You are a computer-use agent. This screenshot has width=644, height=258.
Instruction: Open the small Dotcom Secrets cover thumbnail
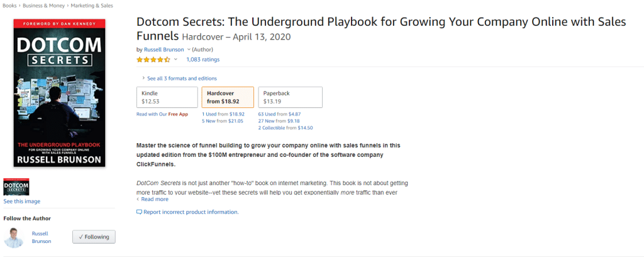point(16,187)
